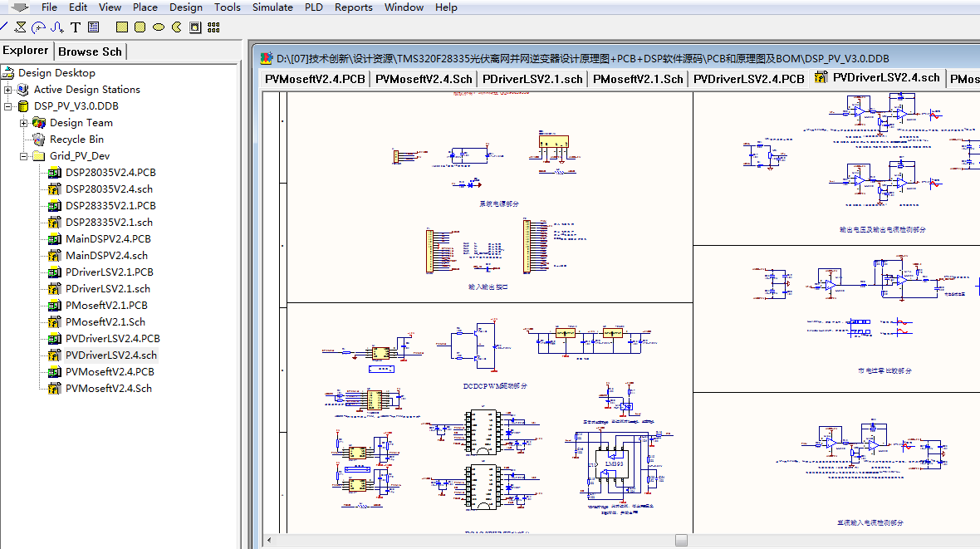This screenshot has width=980, height=549.
Task: Open the Simulate menu
Action: [272, 7]
